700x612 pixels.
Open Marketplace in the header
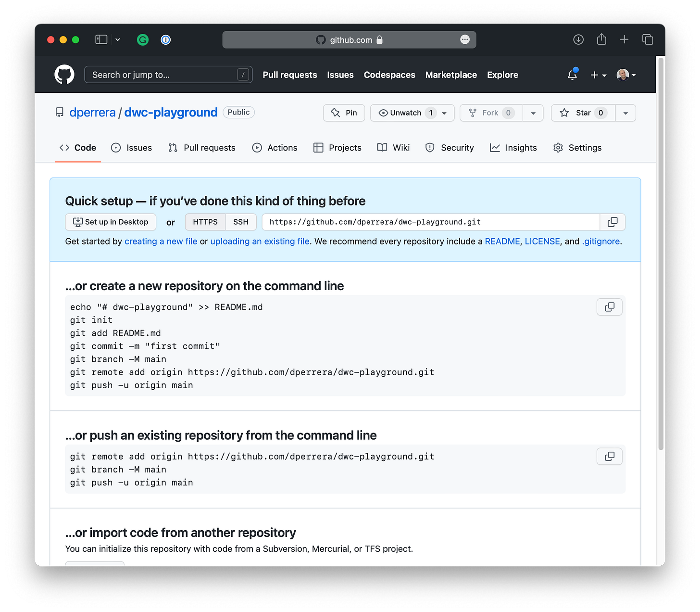pos(451,75)
